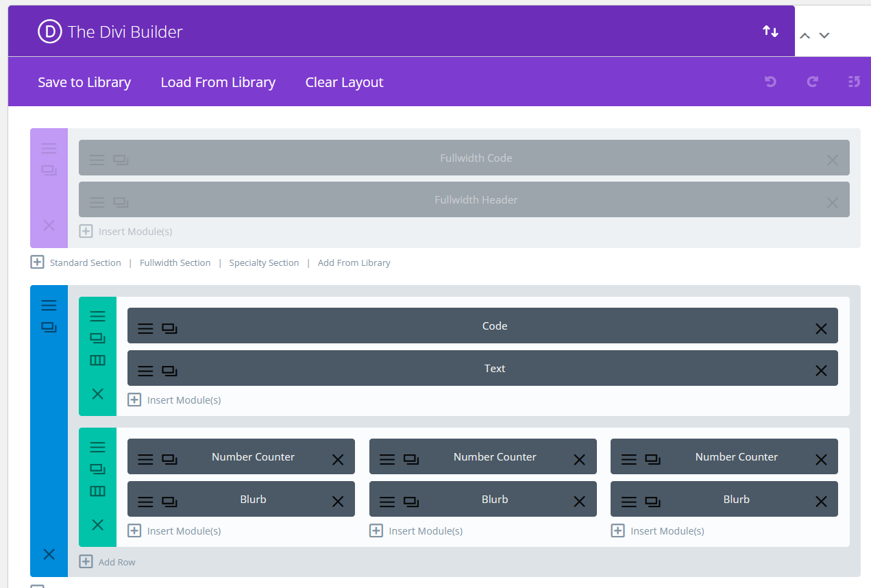Screen dimensions: 871x588
Task: Click Clear Layout
Action: click(344, 82)
